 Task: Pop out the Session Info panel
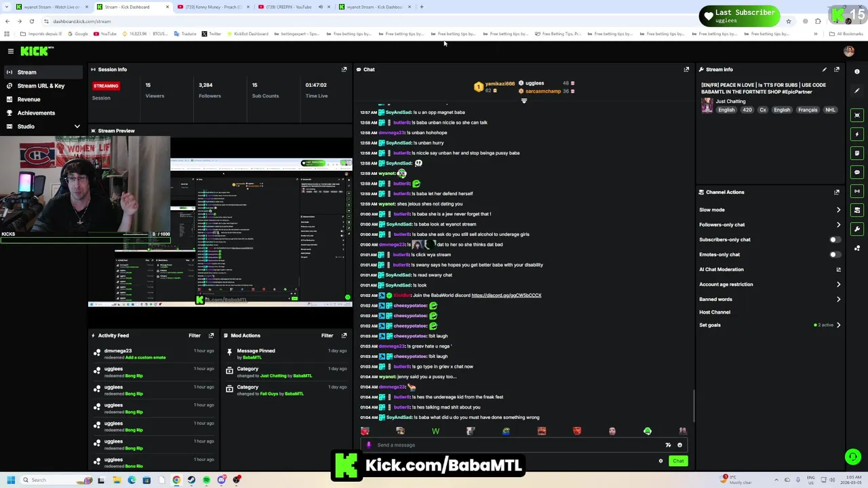[x=344, y=69]
